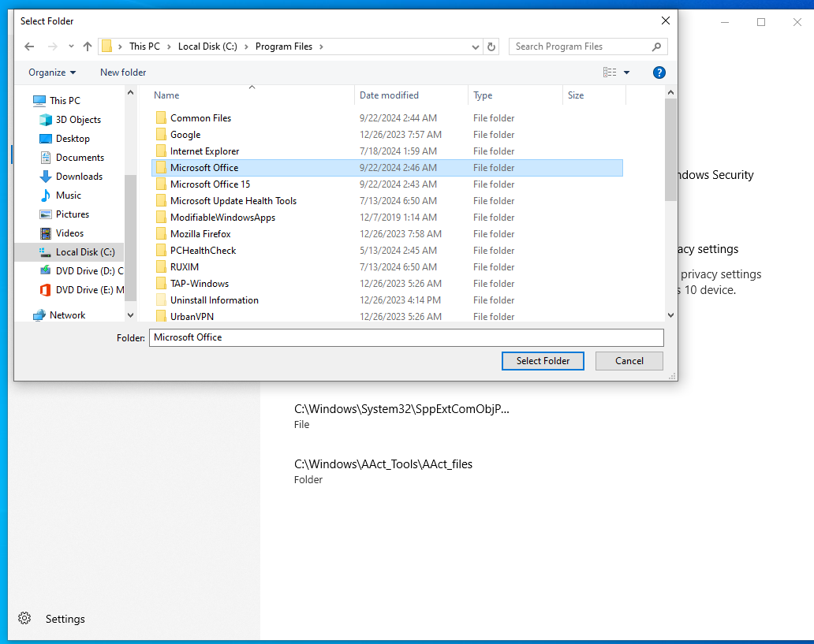Change view layout icon

tap(610, 73)
